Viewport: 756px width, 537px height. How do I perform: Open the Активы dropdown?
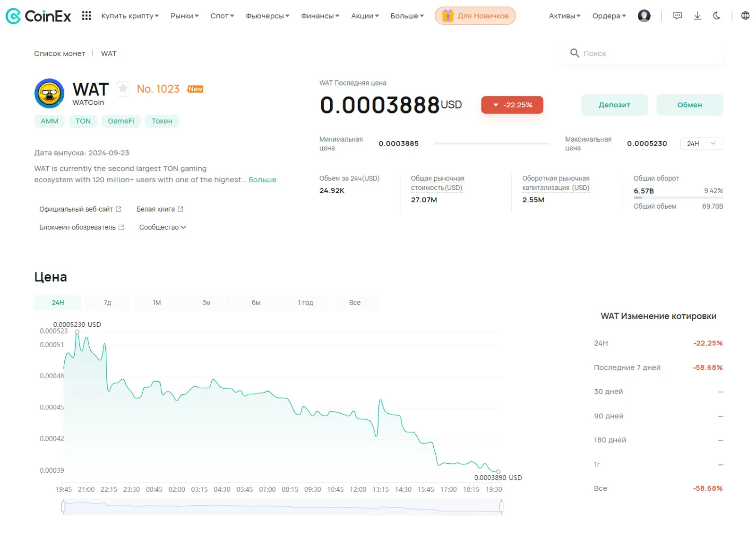[x=565, y=16]
